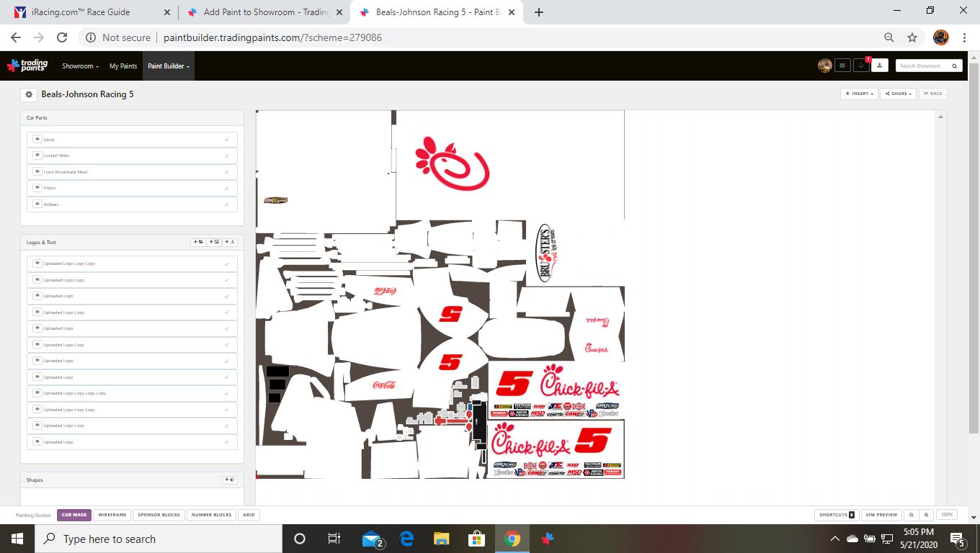The width and height of the screenshot is (980, 553).
Task: Open the paint settings gear icon
Action: click(29, 94)
